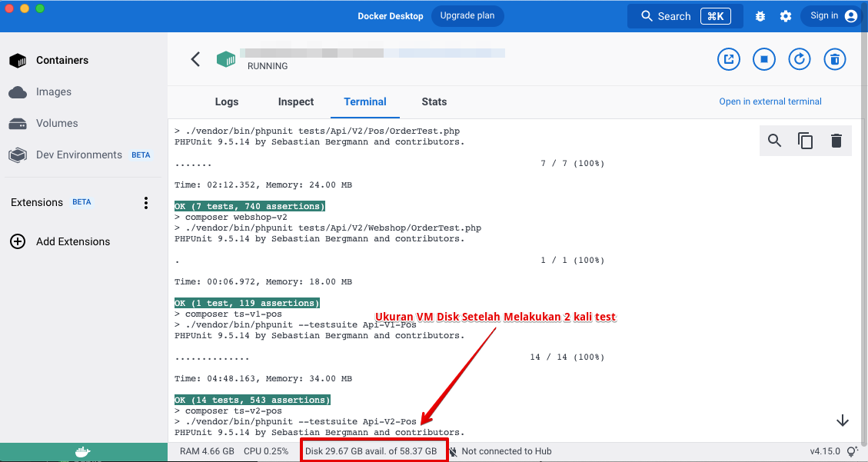Delete the container with trash icon

pos(835,59)
